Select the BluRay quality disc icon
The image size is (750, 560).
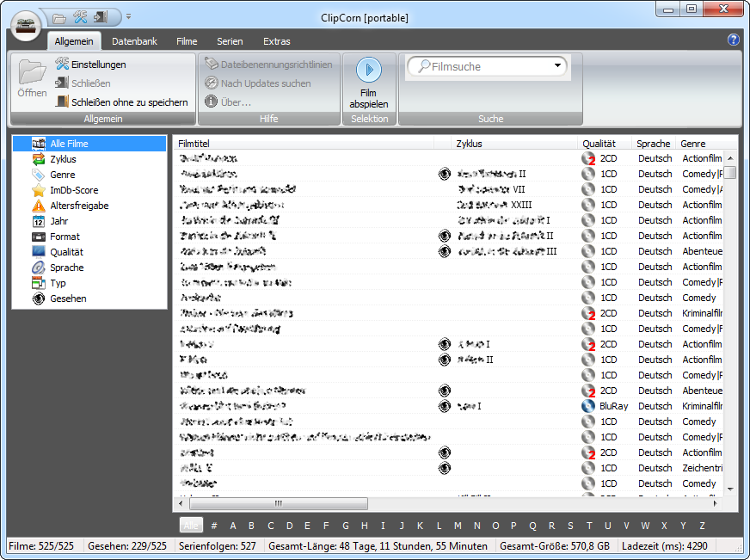tap(588, 406)
